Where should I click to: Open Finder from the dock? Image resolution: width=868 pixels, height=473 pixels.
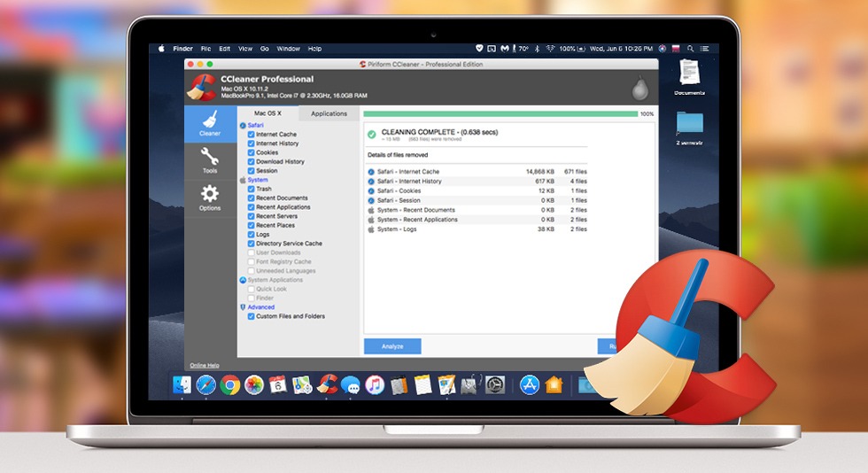[x=182, y=384]
